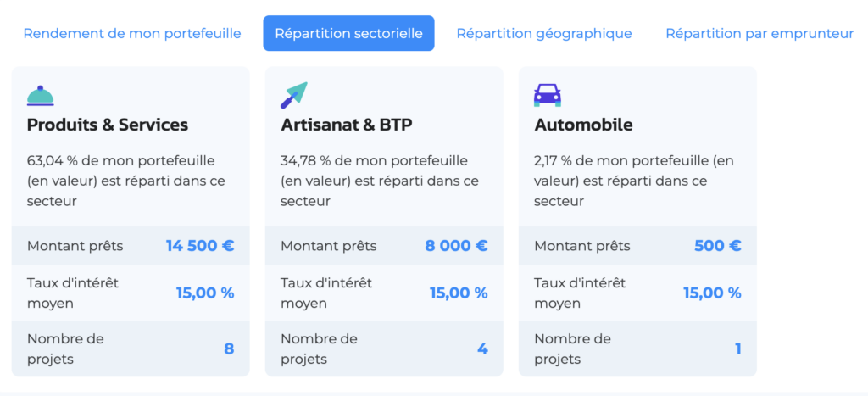Click project count 1 in Automobile card
The height and width of the screenshot is (396, 868).
pos(737,349)
